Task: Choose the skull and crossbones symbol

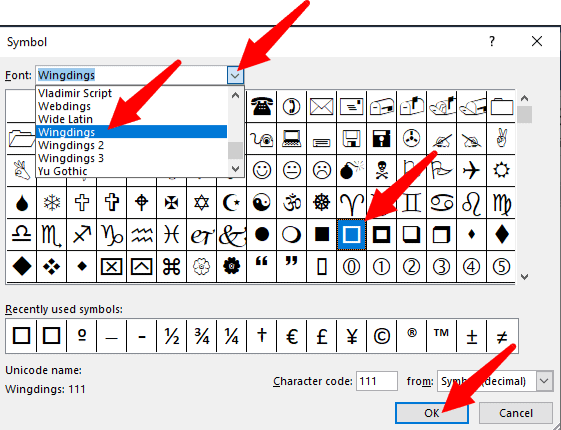Action: [381, 170]
